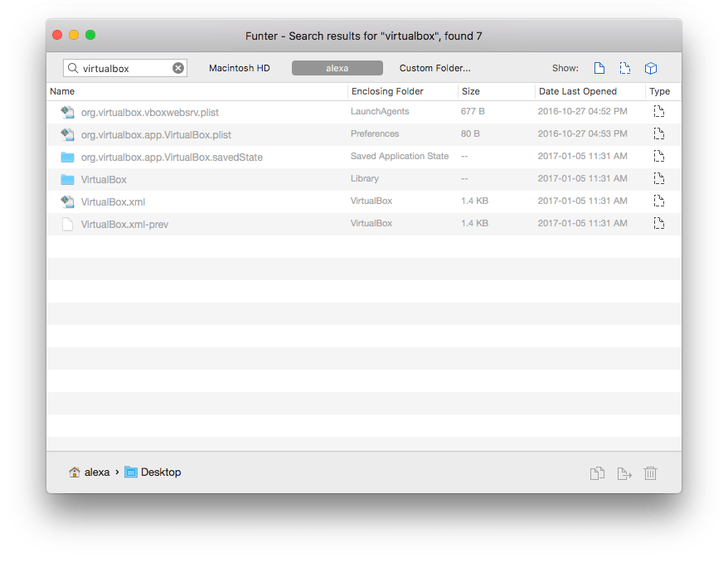Toggle showing regular files icon
The height and width of the screenshot is (567, 728).
point(599,68)
